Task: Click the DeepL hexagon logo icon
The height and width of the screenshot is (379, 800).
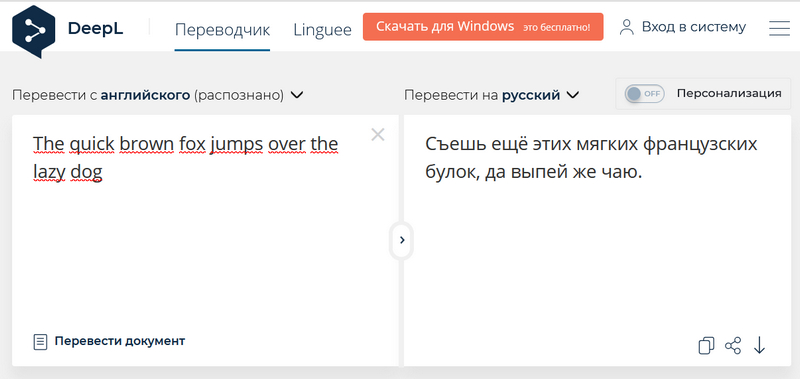Action: [x=33, y=32]
